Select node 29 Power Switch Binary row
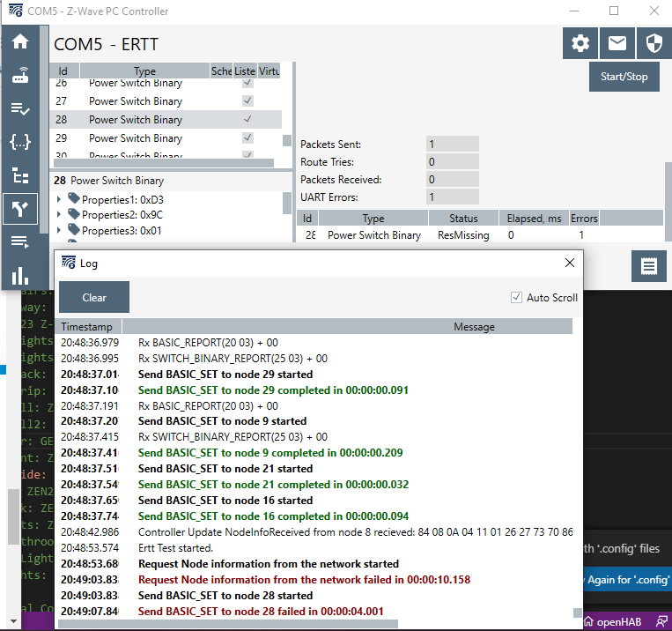 (166, 137)
